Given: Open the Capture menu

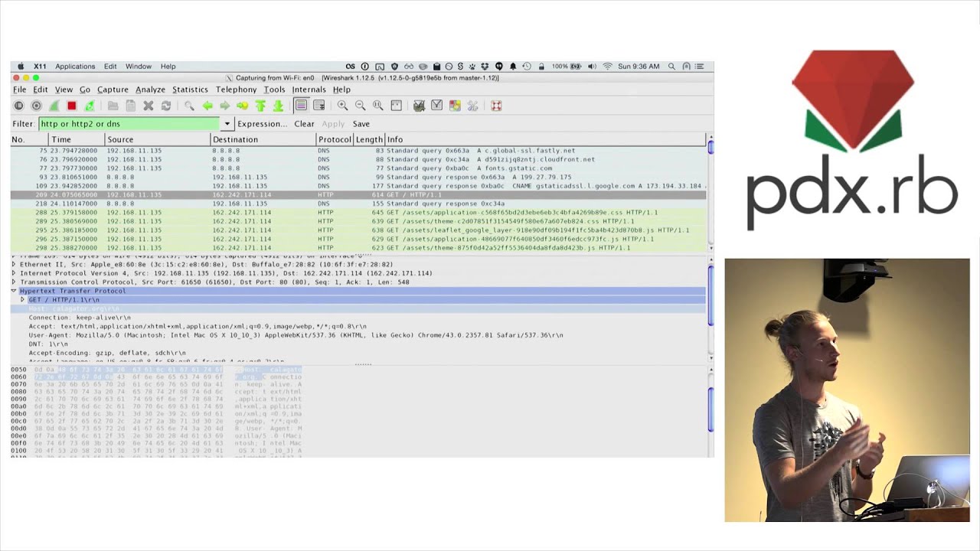Looking at the screenshot, I should click(113, 90).
